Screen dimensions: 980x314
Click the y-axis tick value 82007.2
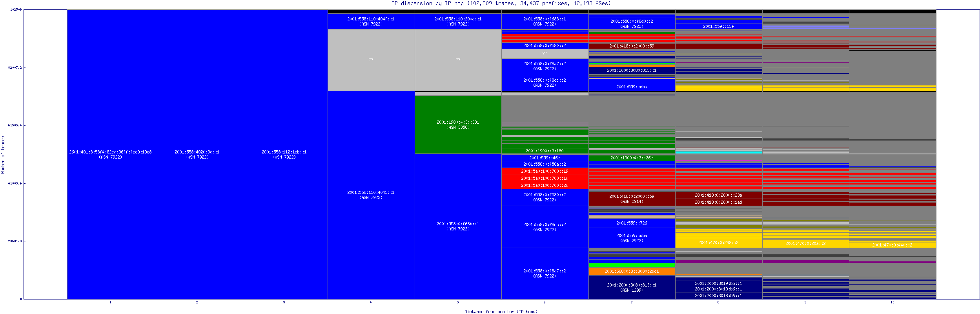pyautogui.click(x=15, y=68)
